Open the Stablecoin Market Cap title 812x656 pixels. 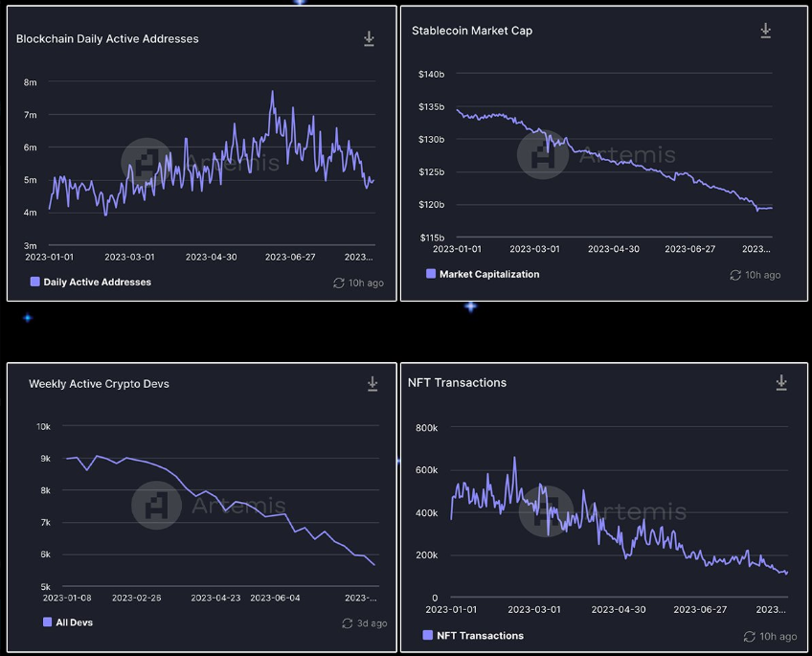click(472, 31)
